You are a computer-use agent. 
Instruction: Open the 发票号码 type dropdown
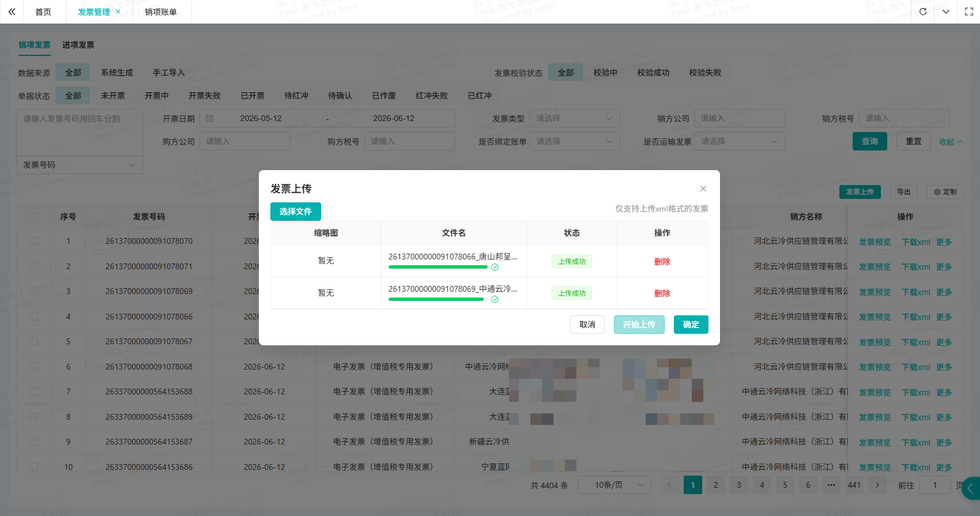(80, 165)
